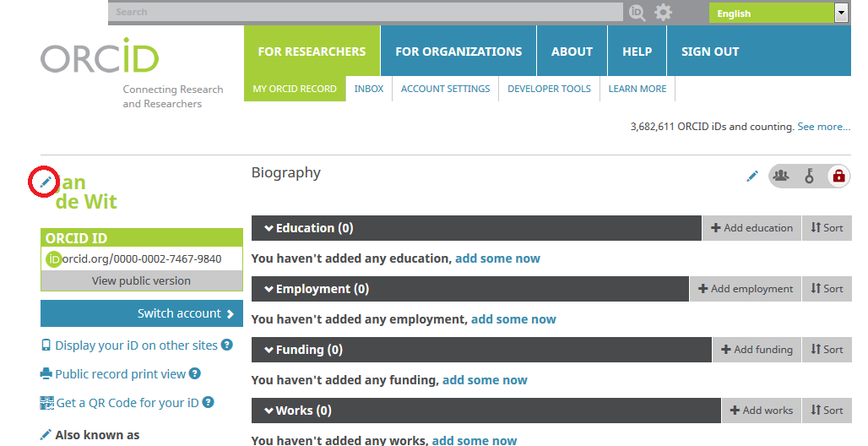Collapse the Employment section chevron
Screen dimensions: 868x446
tap(269, 289)
